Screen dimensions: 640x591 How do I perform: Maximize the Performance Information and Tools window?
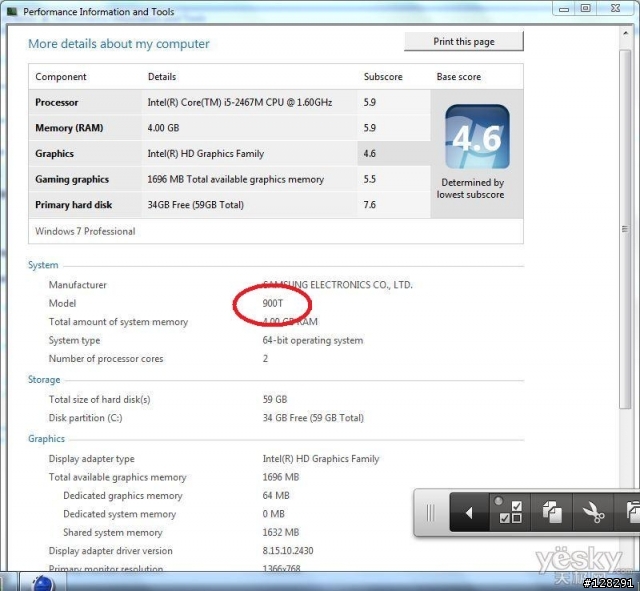pos(585,8)
